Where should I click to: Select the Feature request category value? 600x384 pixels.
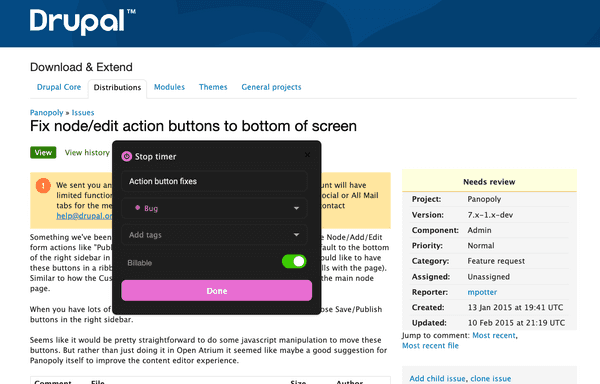coord(496,261)
